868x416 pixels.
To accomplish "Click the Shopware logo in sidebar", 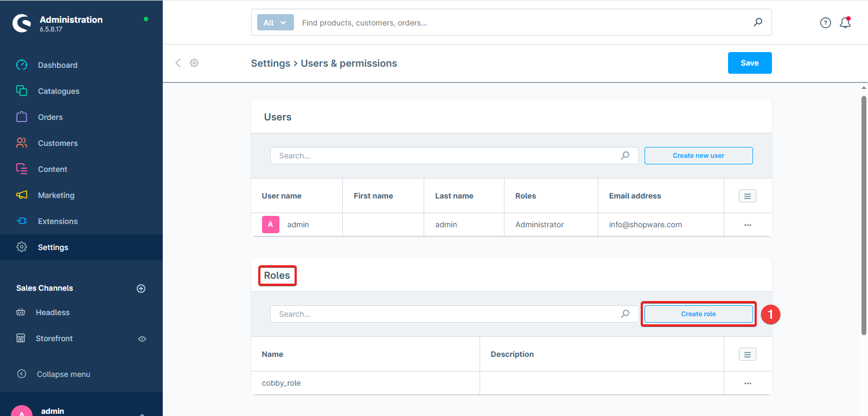I will (22, 23).
